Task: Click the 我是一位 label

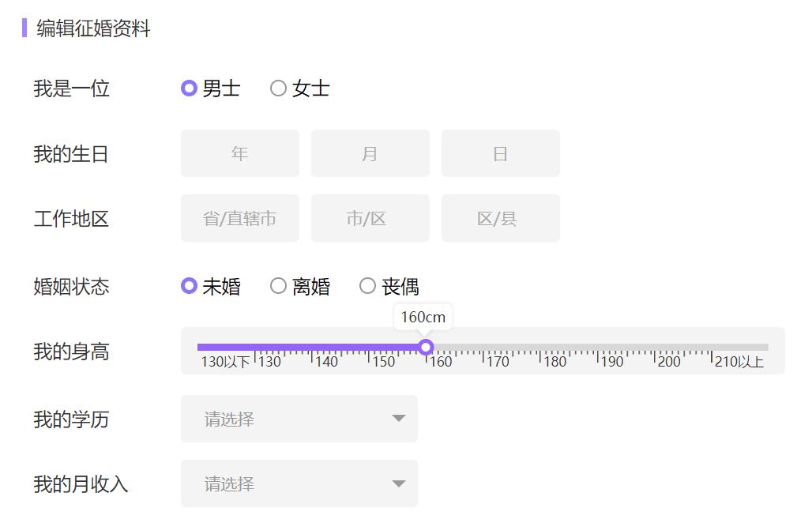Action: (x=71, y=88)
